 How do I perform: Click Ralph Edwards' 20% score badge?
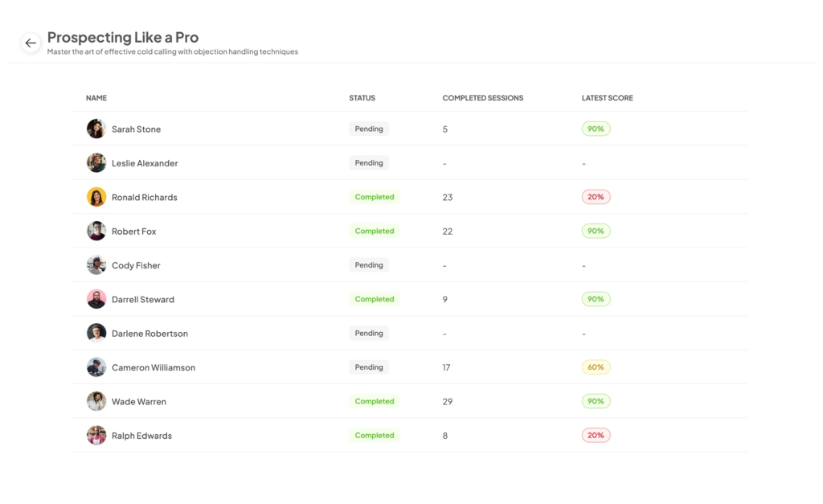click(x=596, y=435)
